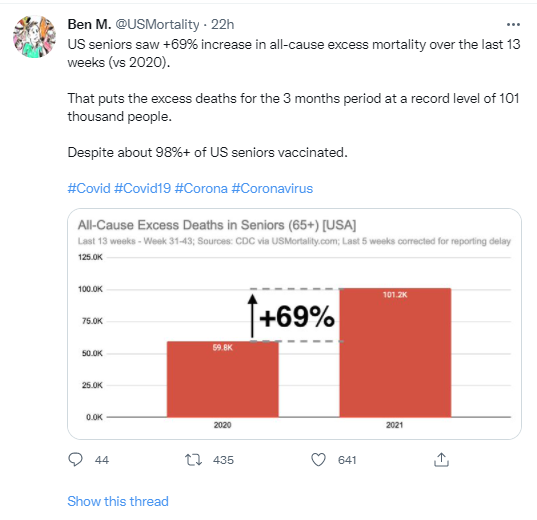Follow the #Covid hashtag

pyautogui.click(x=89, y=188)
